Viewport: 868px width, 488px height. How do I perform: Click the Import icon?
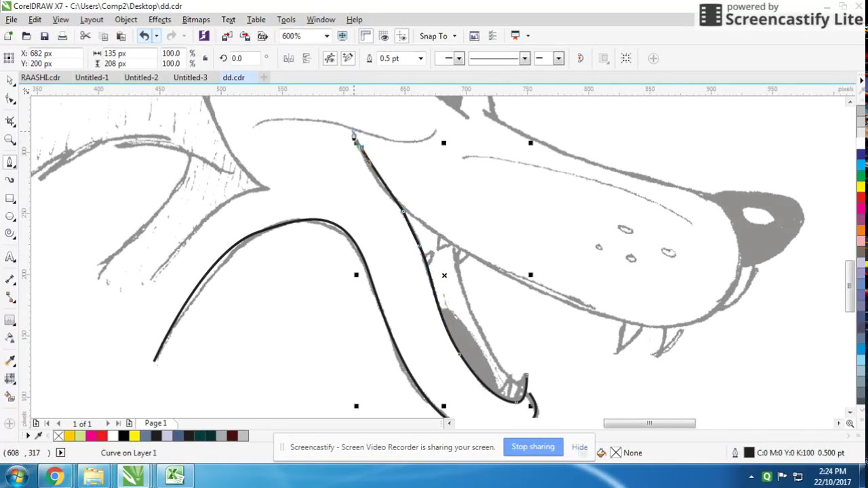pos(227,36)
